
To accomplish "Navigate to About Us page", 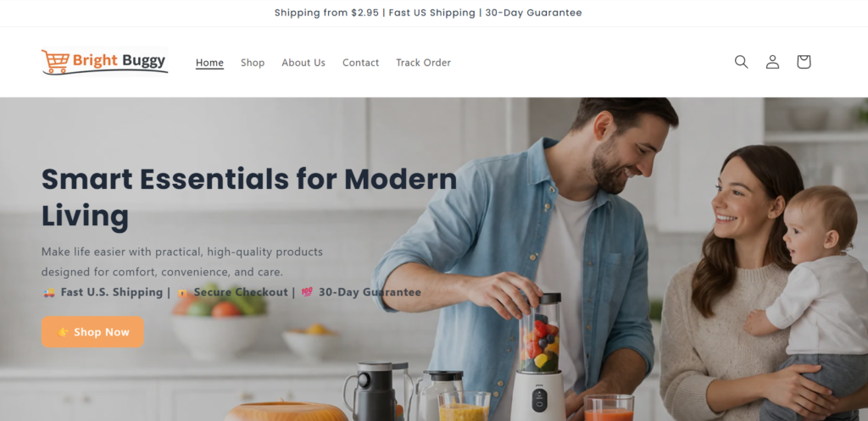I will pos(303,63).
